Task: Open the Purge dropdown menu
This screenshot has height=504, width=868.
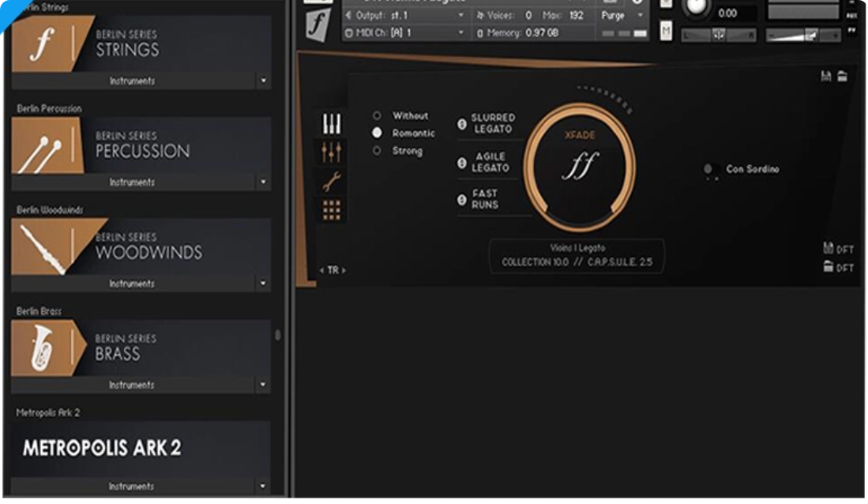Action: pyautogui.click(x=622, y=16)
